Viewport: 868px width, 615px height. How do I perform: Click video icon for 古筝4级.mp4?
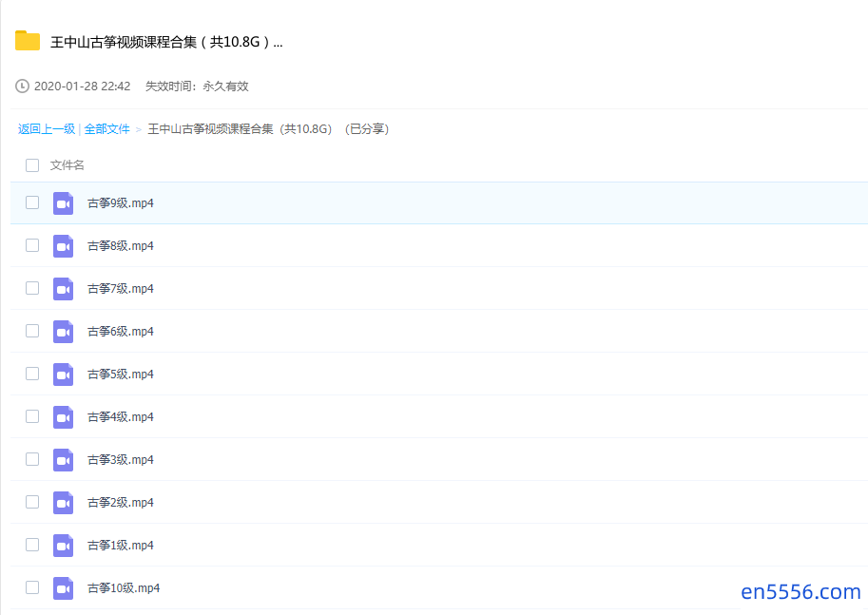[64, 417]
